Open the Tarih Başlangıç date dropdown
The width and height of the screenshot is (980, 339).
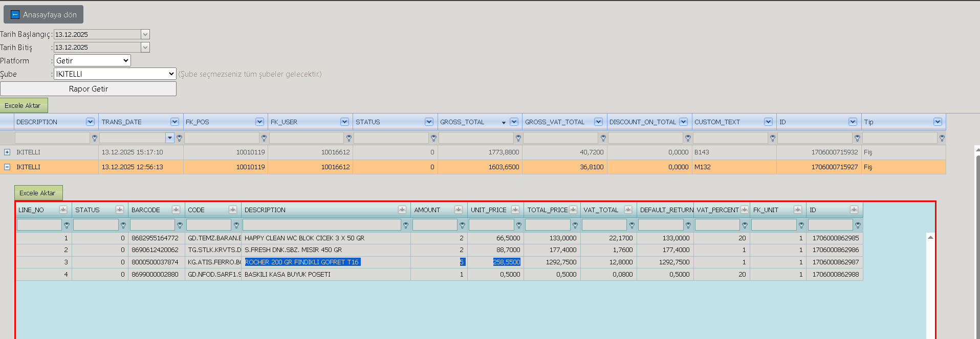coord(145,34)
